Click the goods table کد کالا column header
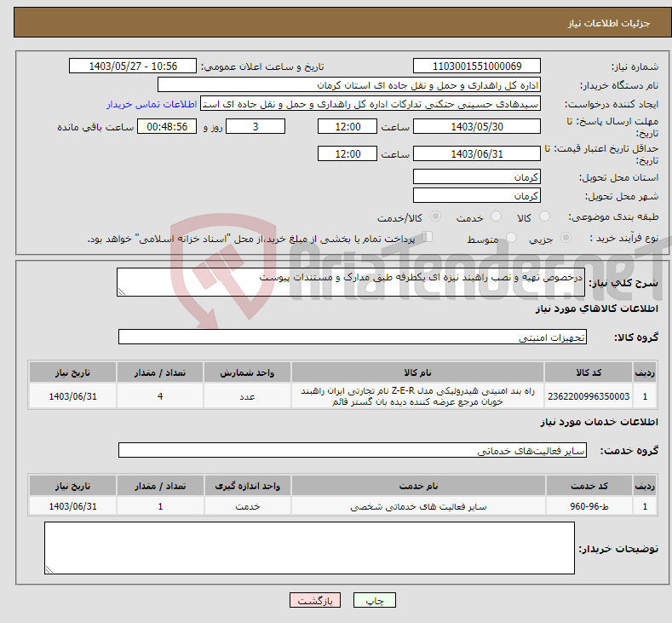This screenshot has height=623, width=672. point(589,372)
